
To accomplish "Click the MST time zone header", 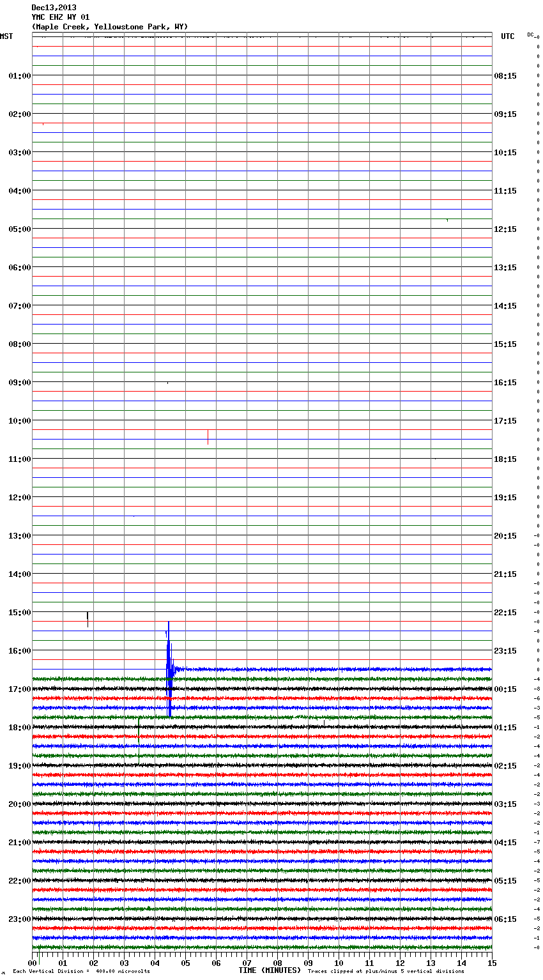I will click(6, 36).
